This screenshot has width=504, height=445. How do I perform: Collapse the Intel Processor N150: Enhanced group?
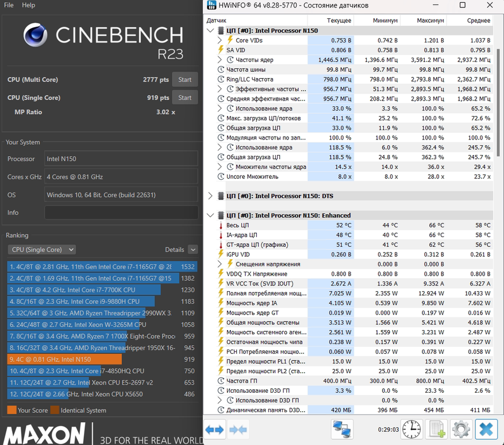210,215
